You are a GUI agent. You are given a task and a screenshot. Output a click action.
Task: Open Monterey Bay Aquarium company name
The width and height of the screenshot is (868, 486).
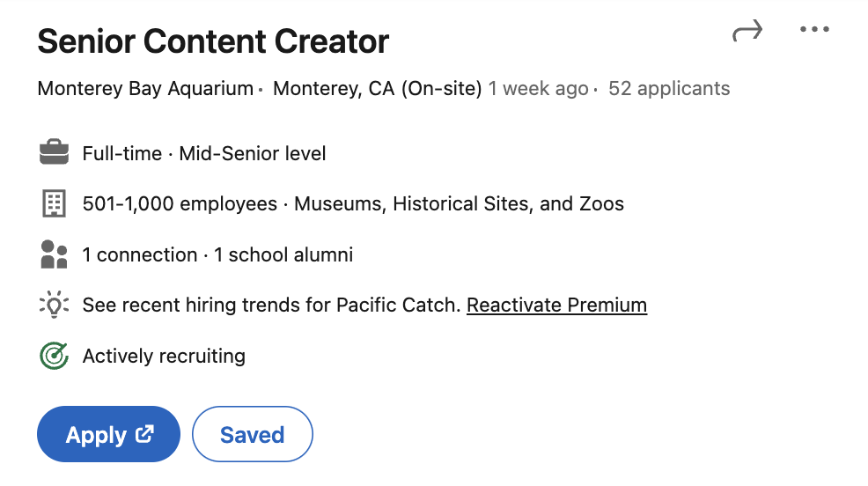pyautogui.click(x=145, y=89)
